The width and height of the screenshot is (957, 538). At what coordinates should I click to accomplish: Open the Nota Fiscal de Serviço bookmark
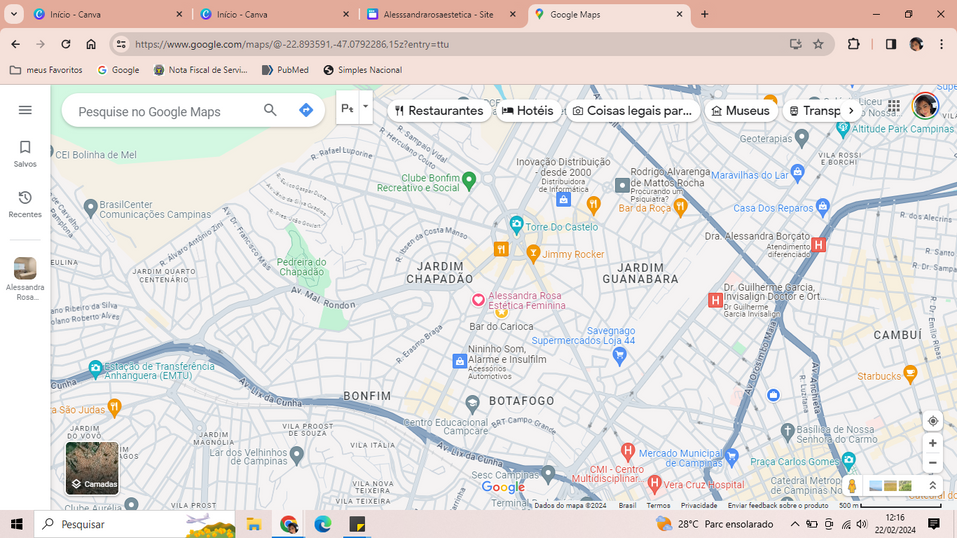point(201,70)
